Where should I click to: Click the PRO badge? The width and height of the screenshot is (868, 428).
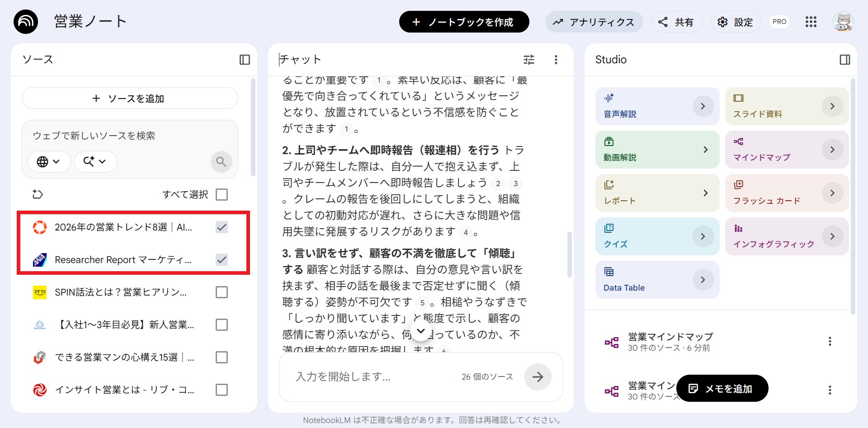tap(779, 22)
